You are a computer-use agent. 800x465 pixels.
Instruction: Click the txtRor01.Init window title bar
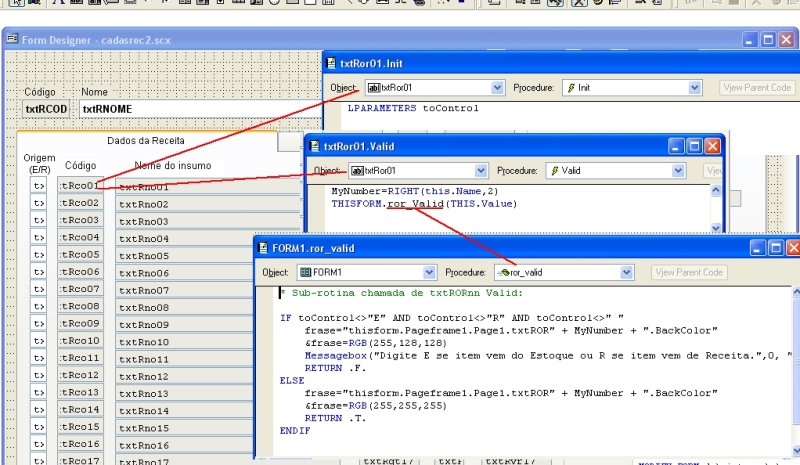coord(561,63)
